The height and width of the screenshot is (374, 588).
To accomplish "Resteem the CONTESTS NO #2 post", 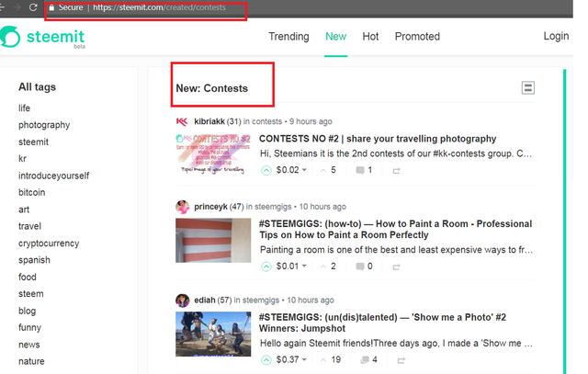I will pos(396,171).
